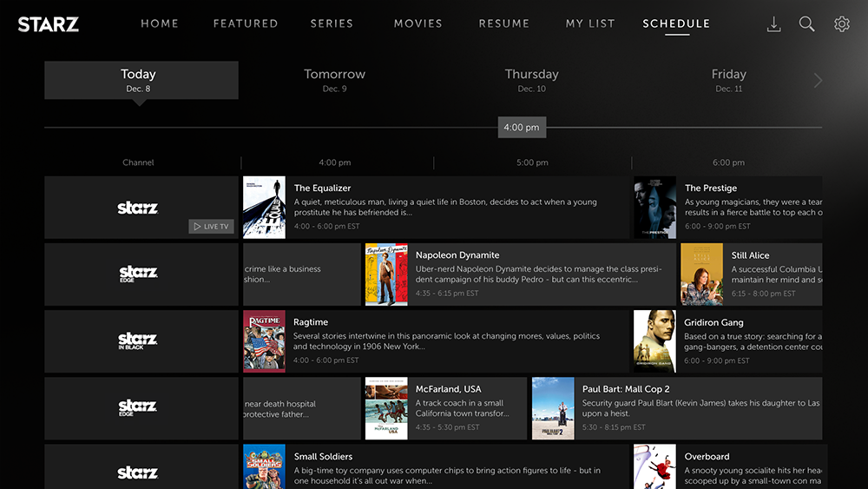Open Ragtime poster thumbnail
868x489 pixels.
(x=264, y=341)
